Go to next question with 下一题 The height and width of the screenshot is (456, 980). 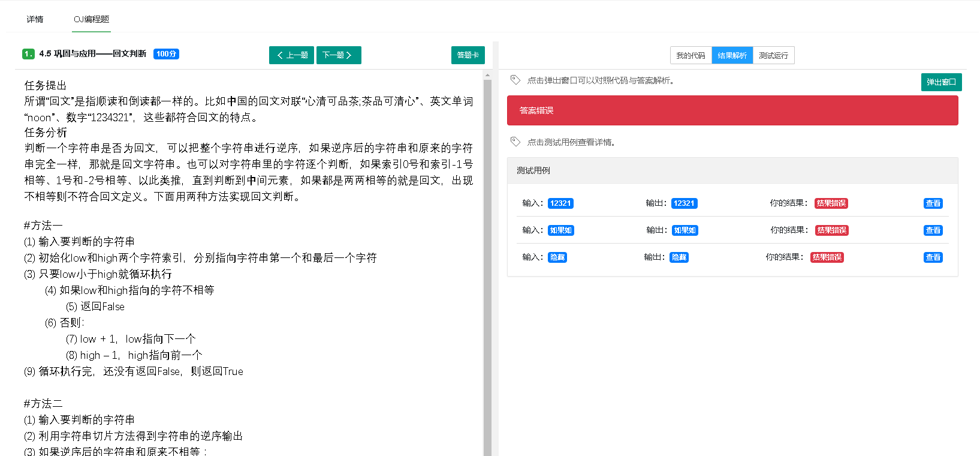338,55
